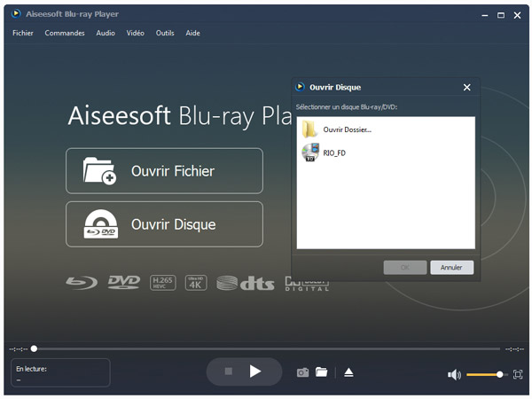Click the playback progress bar handle
Screen dimensions: 532x399
coord(34,348)
